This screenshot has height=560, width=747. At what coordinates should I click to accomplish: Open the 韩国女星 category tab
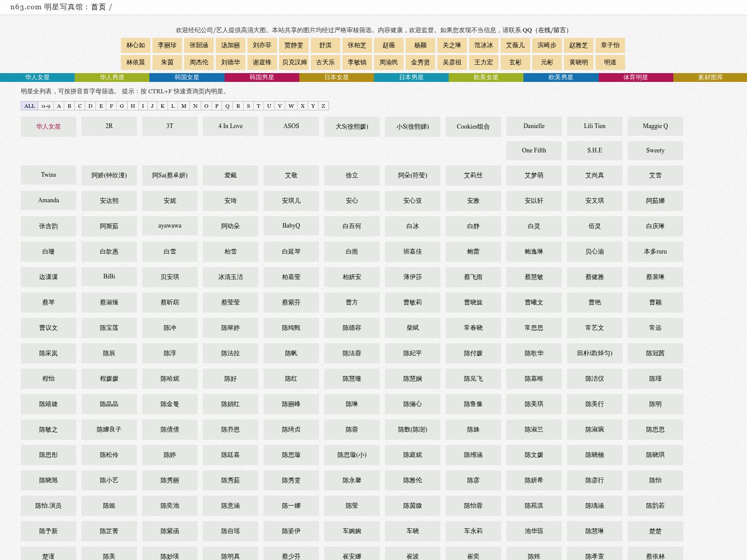click(x=187, y=77)
